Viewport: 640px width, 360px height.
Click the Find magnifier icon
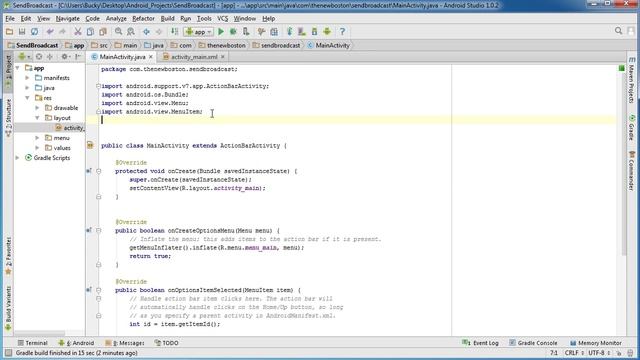tap(118, 31)
